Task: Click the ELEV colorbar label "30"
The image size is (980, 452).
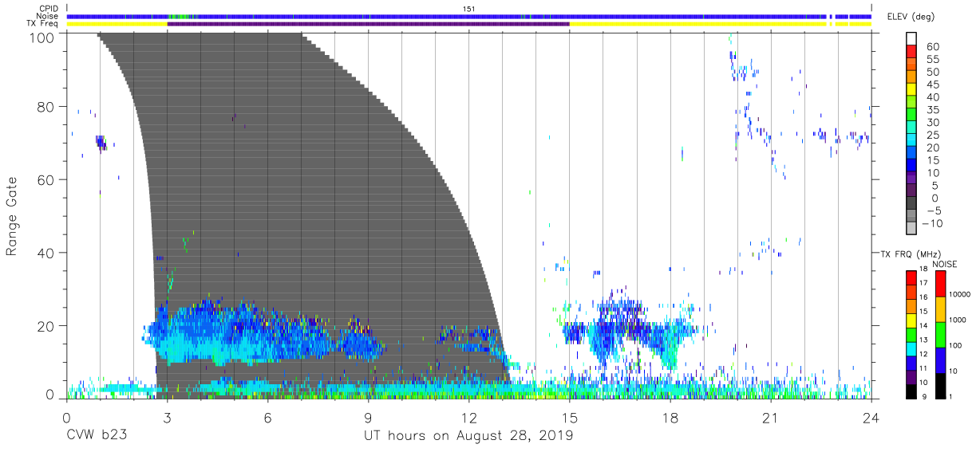Action: click(x=933, y=123)
